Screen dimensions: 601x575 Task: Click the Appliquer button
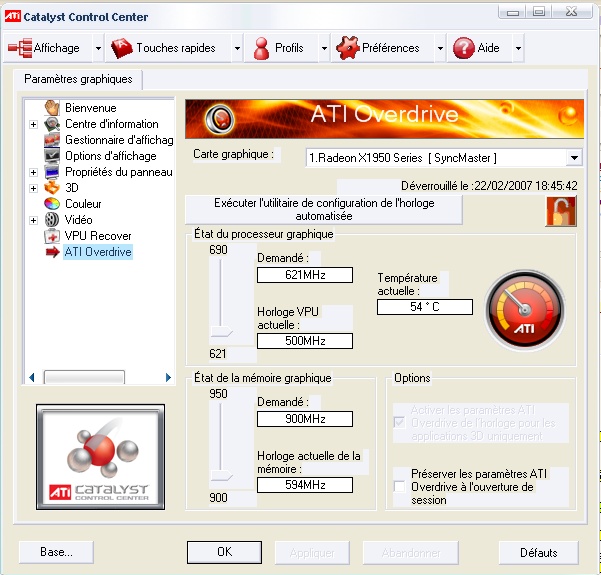click(x=312, y=553)
